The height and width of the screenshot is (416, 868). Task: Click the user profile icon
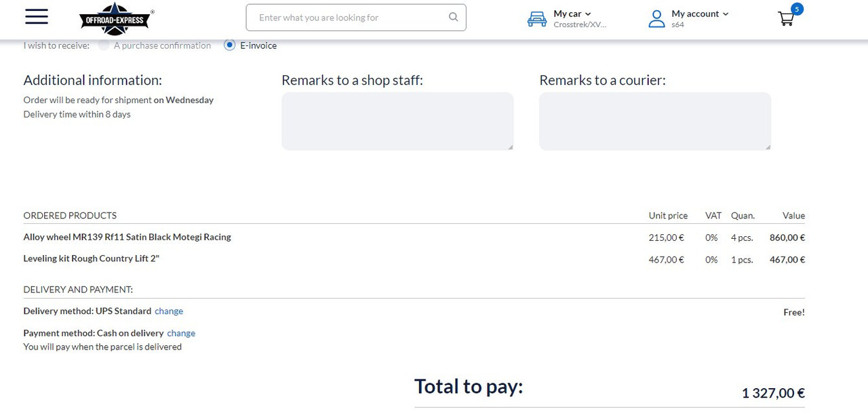click(x=656, y=19)
